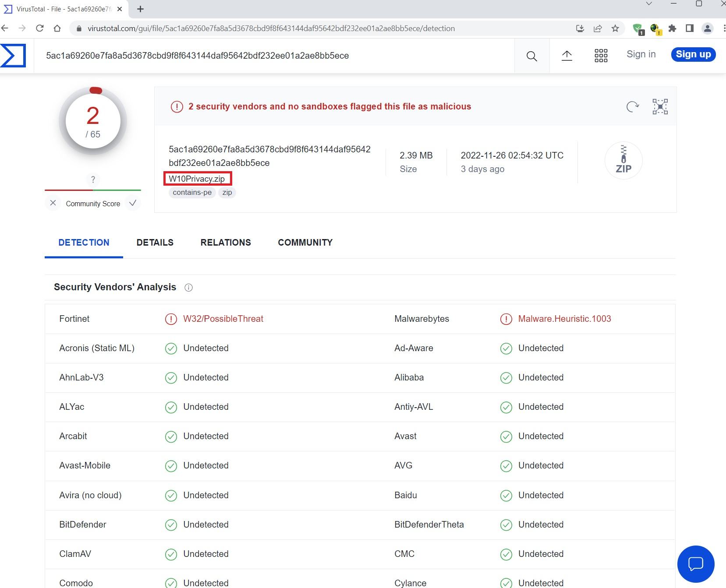
Task: Switch to the RELATIONS tab
Action: click(x=226, y=243)
